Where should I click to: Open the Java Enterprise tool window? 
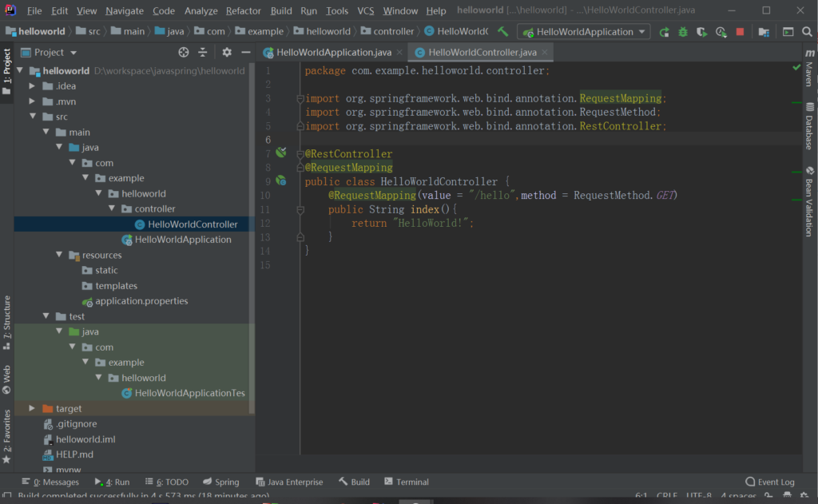(x=289, y=482)
